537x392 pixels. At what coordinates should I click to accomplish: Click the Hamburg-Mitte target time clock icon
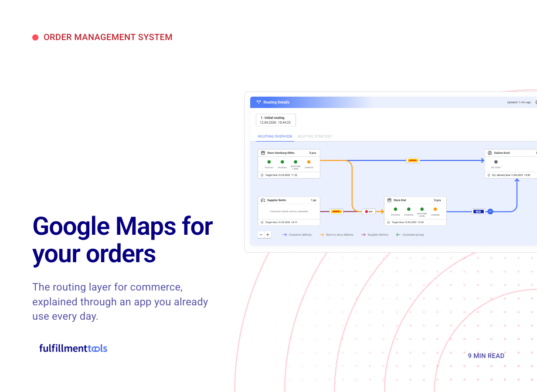tap(262, 175)
